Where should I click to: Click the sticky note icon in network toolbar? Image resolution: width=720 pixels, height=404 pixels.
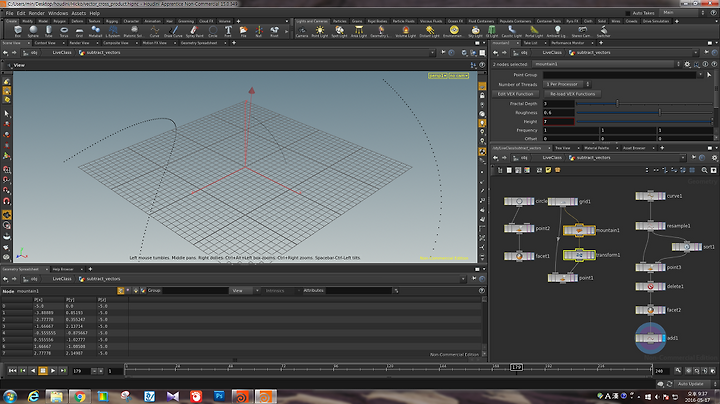tap(548, 170)
